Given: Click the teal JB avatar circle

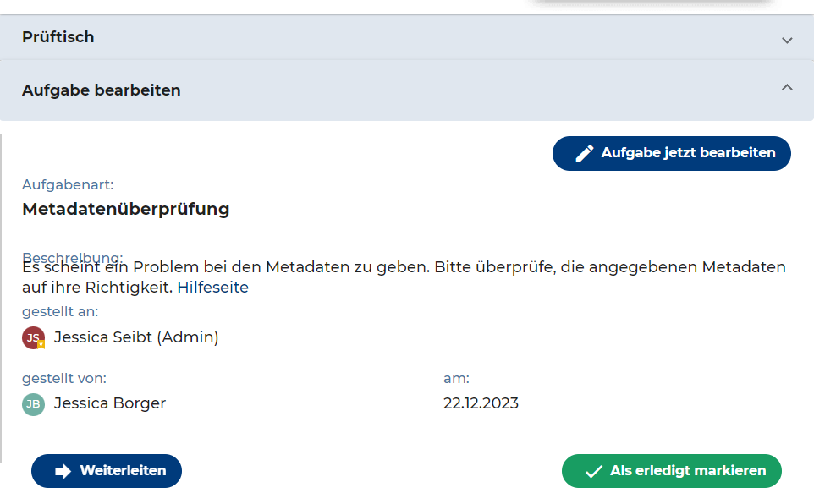Looking at the screenshot, I should (x=33, y=403).
